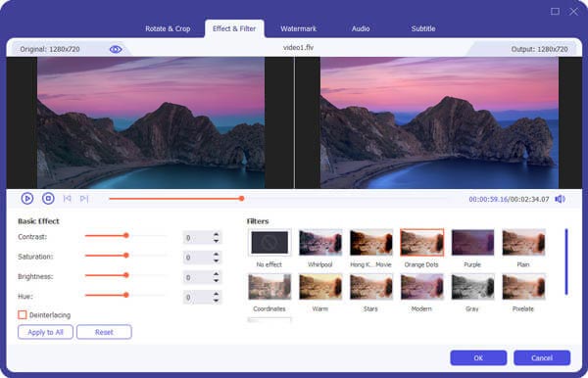
Task: Open the Subtitle tab
Action: (423, 28)
